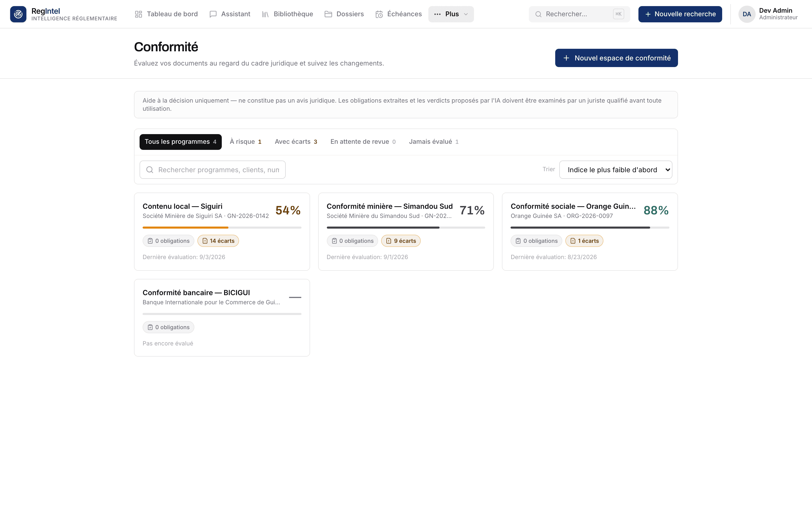Click the Siguiri 54% progress bar
Image resolution: width=812 pixels, height=508 pixels.
click(x=222, y=228)
